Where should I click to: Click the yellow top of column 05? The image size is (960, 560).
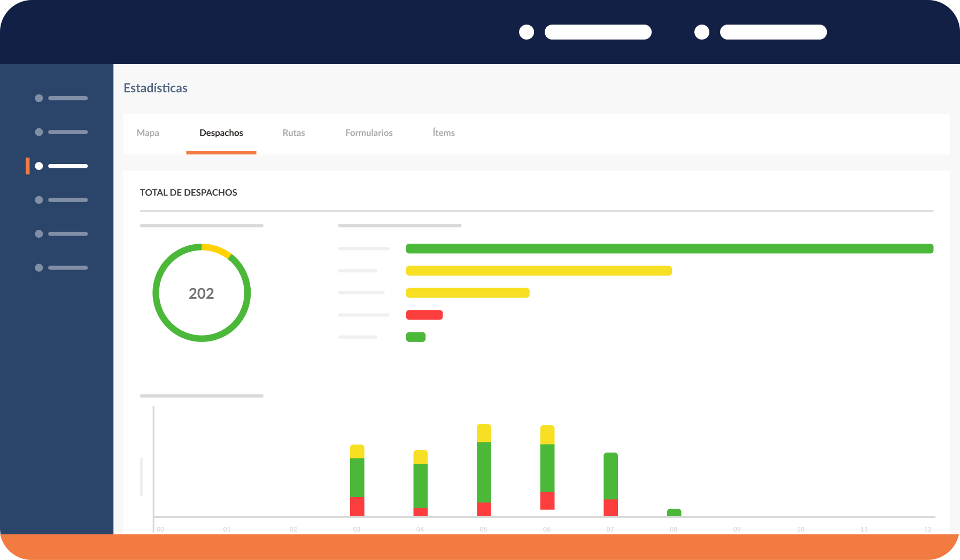click(x=484, y=433)
